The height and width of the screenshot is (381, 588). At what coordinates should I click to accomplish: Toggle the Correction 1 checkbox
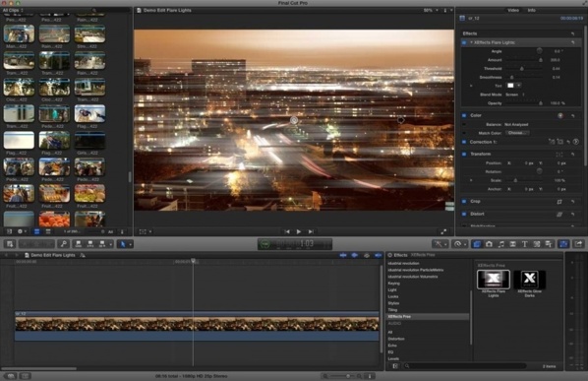pos(464,142)
